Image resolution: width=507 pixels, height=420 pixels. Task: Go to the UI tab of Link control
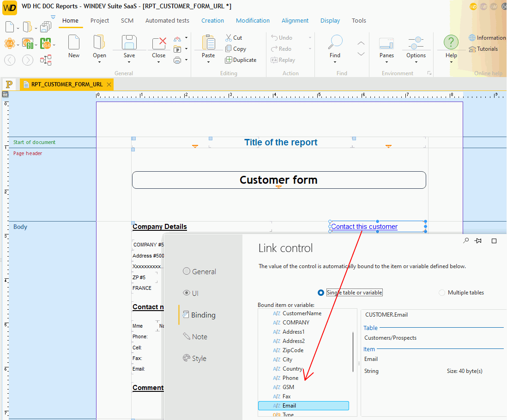point(191,294)
